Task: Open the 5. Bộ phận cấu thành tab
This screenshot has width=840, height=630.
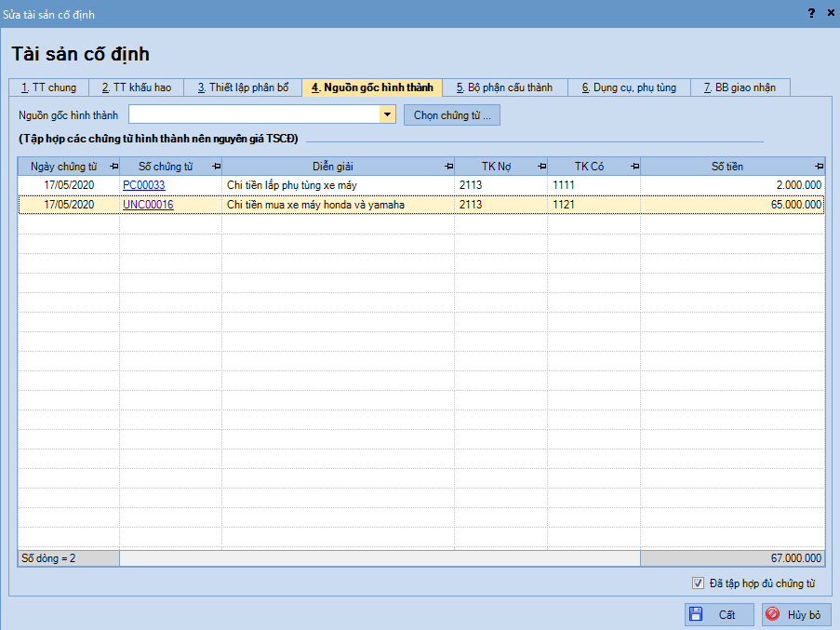Action: point(504,87)
